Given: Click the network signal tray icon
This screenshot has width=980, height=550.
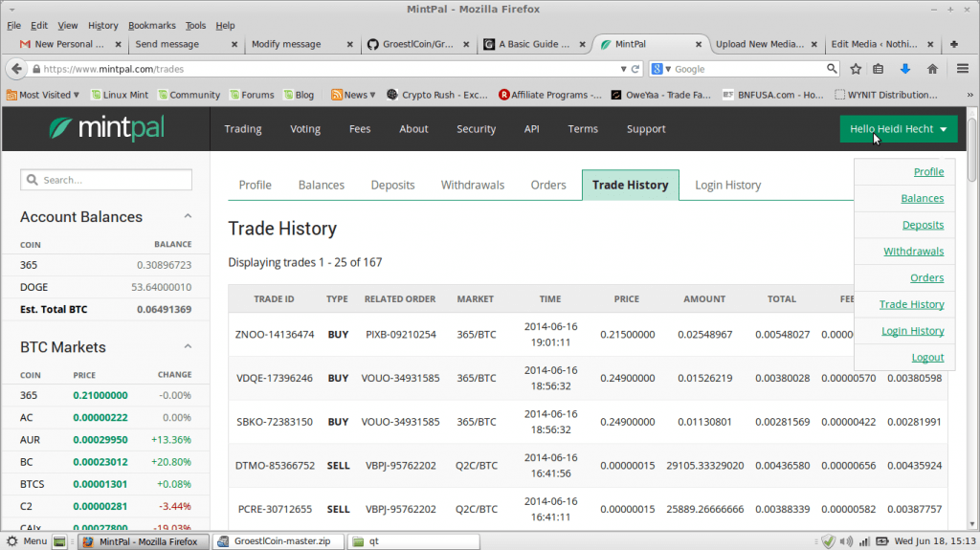Looking at the screenshot, I should click(864, 541).
